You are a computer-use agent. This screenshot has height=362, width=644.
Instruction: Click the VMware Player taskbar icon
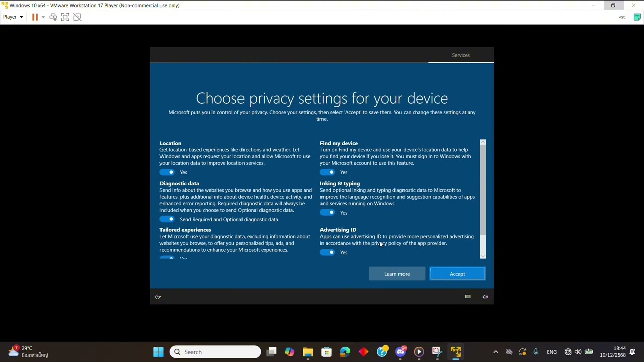[456, 352]
